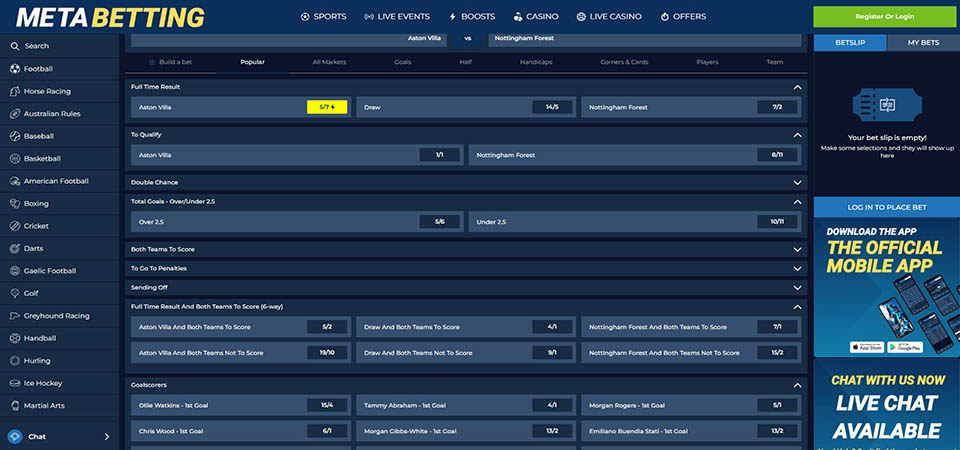Switch to the My Bets tab
This screenshot has width=960, height=450.
pos(923,43)
